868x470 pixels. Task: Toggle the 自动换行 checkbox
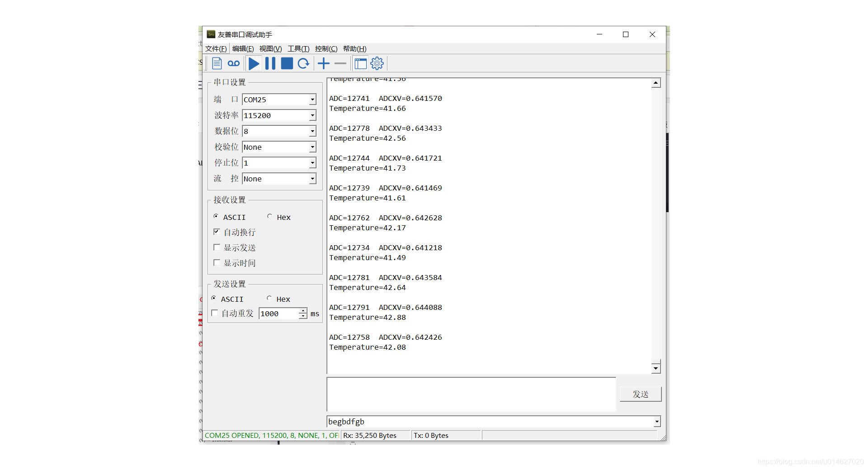click(x=217, y=232)
